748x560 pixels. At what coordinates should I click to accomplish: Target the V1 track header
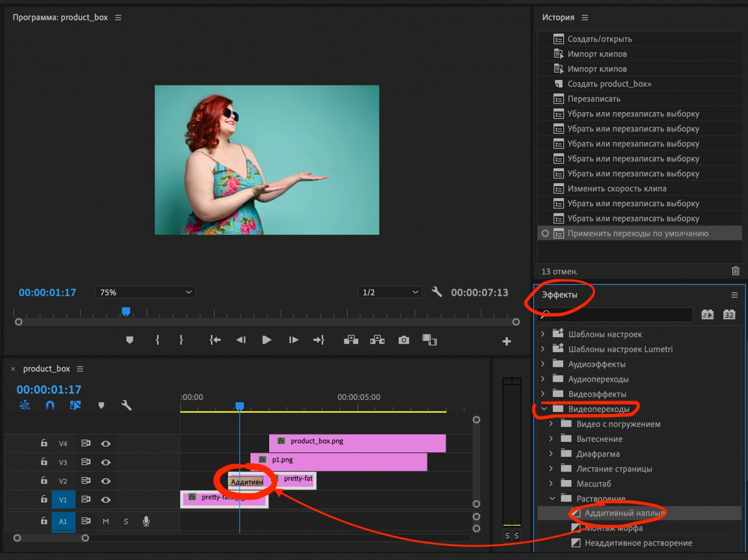pos(63,500)
